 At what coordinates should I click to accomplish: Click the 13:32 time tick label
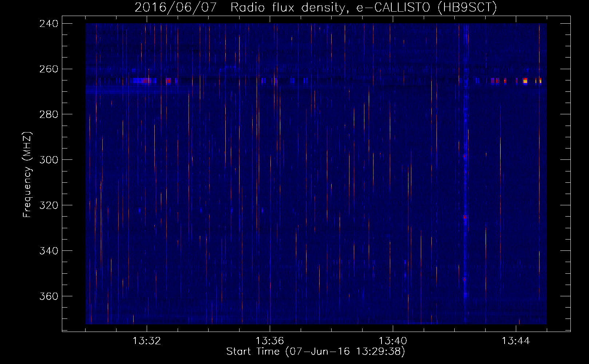[147, 341]
